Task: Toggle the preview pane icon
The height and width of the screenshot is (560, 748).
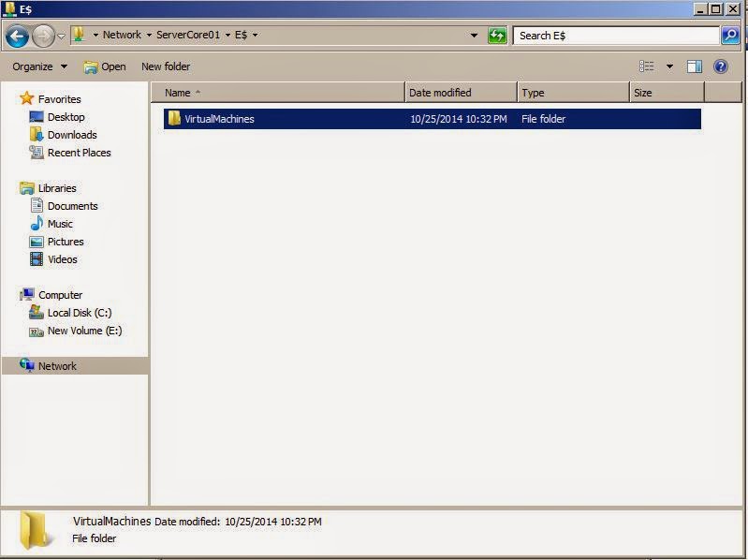Action: (694, 66)
